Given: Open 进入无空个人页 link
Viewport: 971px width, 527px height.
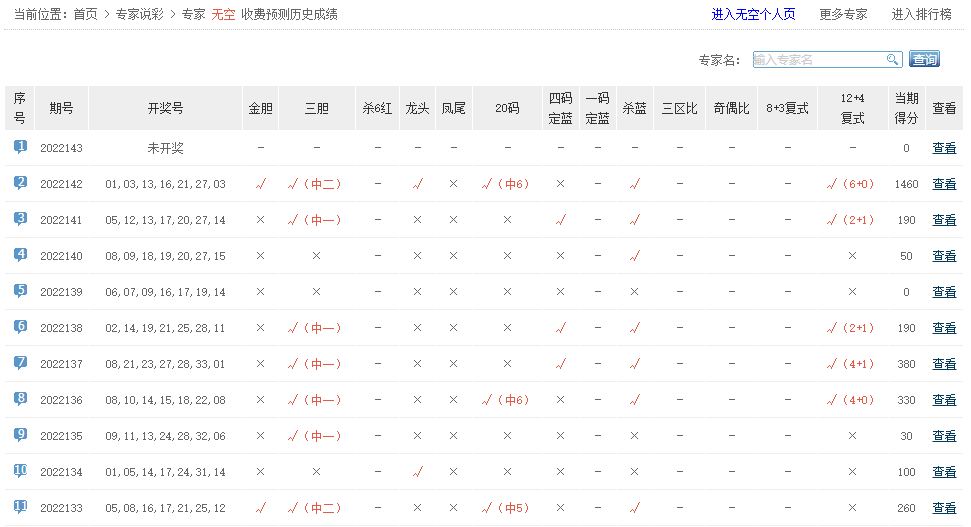Looking at the screenshot, I should (x=753, y=14).
